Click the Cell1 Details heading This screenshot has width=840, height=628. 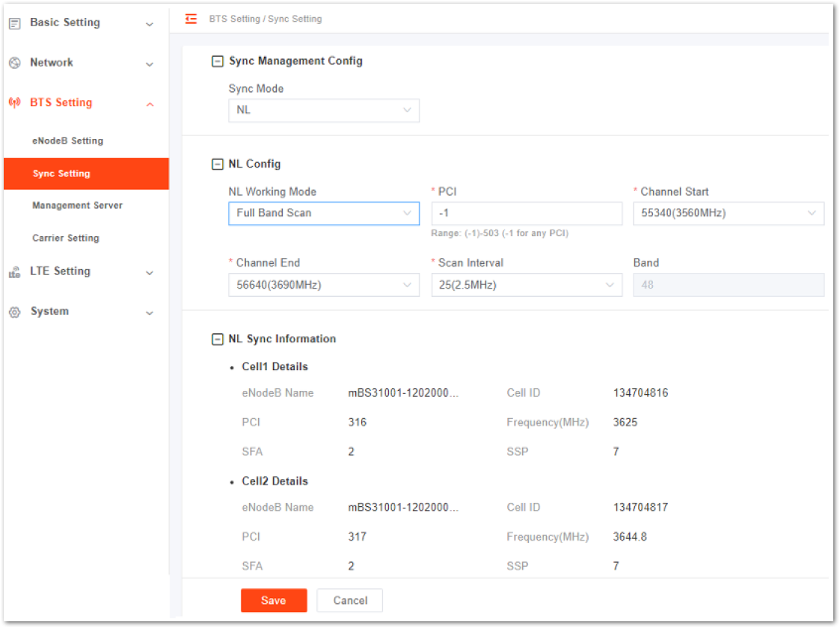click(x=275, y=367)
